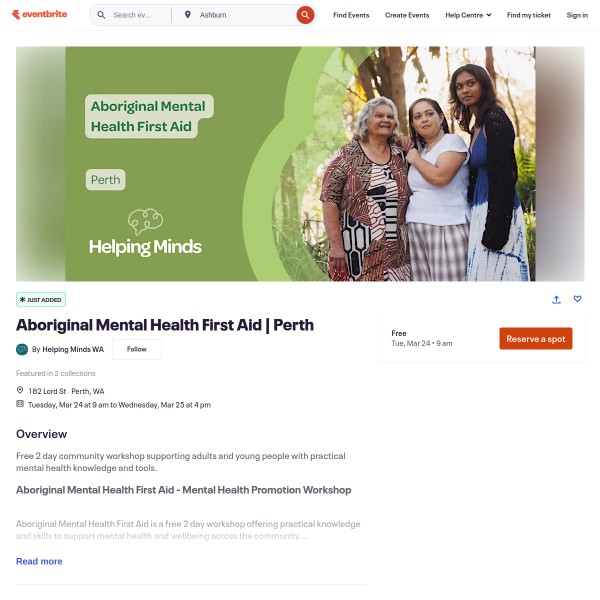Click the event banner image
This screenshot has height=600, width=600.
(x=300, y=164)
